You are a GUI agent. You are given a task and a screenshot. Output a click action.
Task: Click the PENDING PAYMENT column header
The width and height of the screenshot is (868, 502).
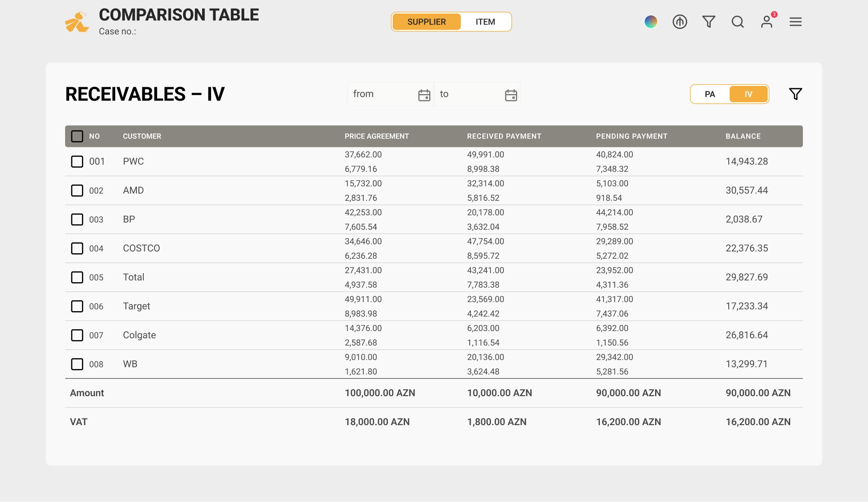tap(632, 136)
